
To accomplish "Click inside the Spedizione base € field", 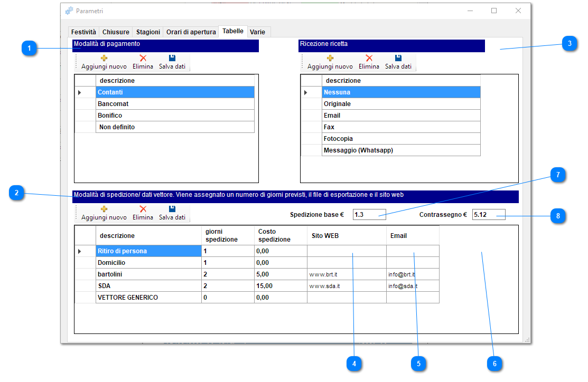I will 369,215.
